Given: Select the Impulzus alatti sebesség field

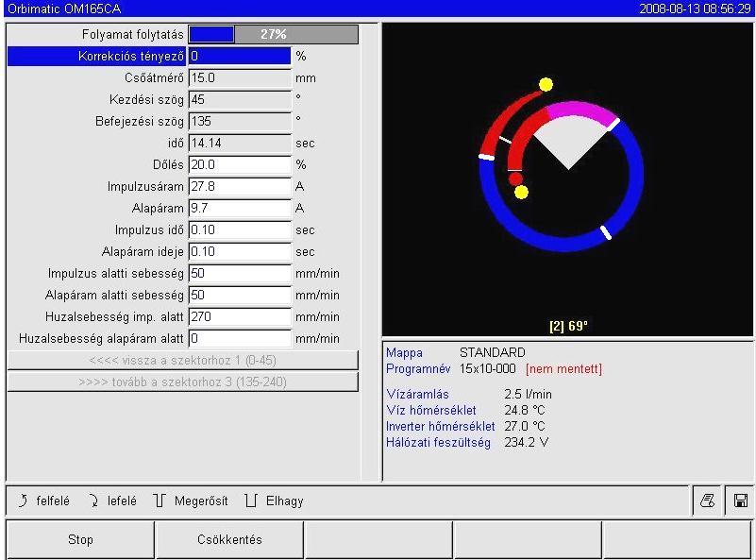Looking at the screenshot, I should click(240, 273).
